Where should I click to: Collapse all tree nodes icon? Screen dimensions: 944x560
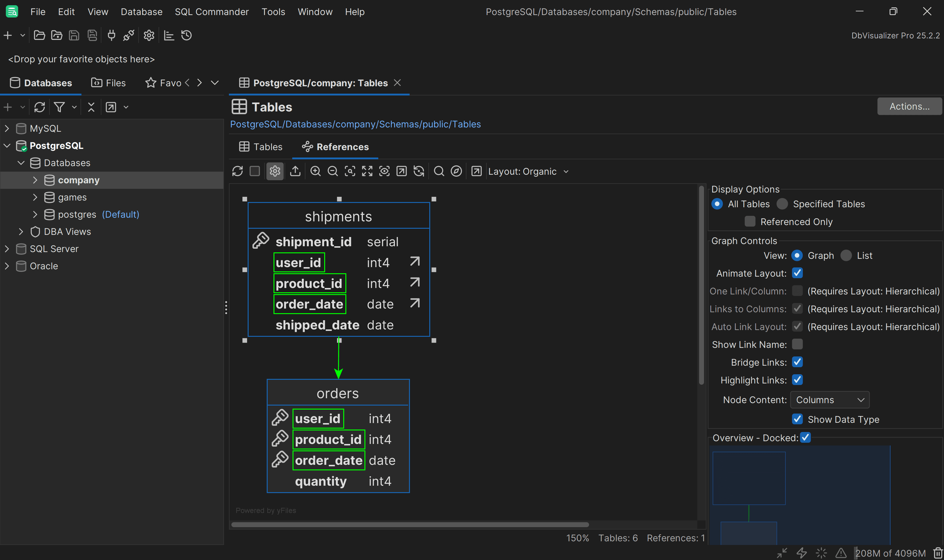point(91,107)
